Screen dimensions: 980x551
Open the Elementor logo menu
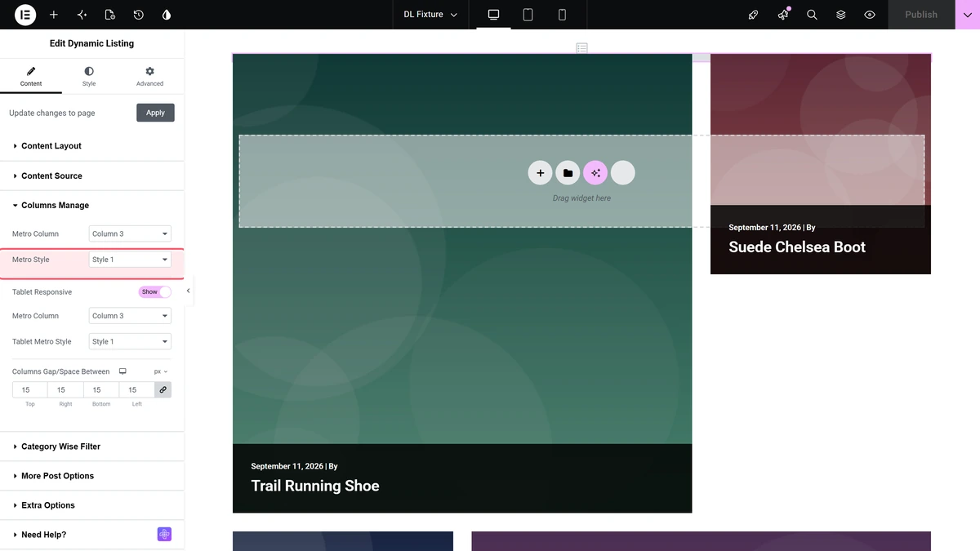coord(25,15)
